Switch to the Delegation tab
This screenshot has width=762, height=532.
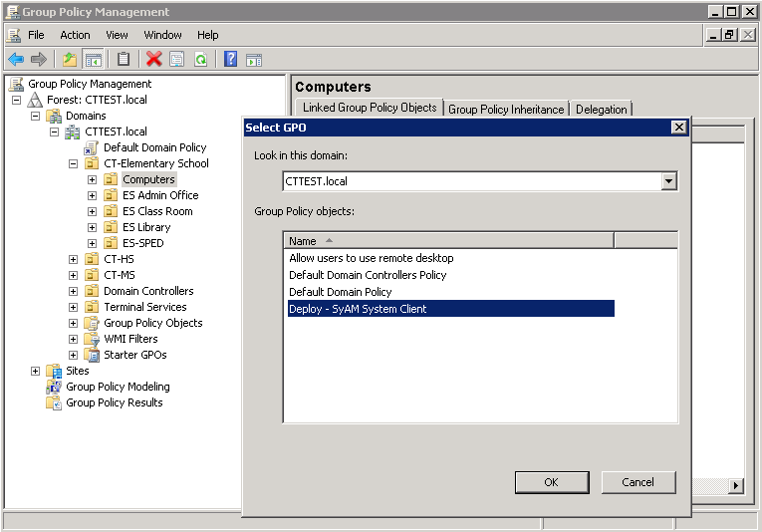601,110
